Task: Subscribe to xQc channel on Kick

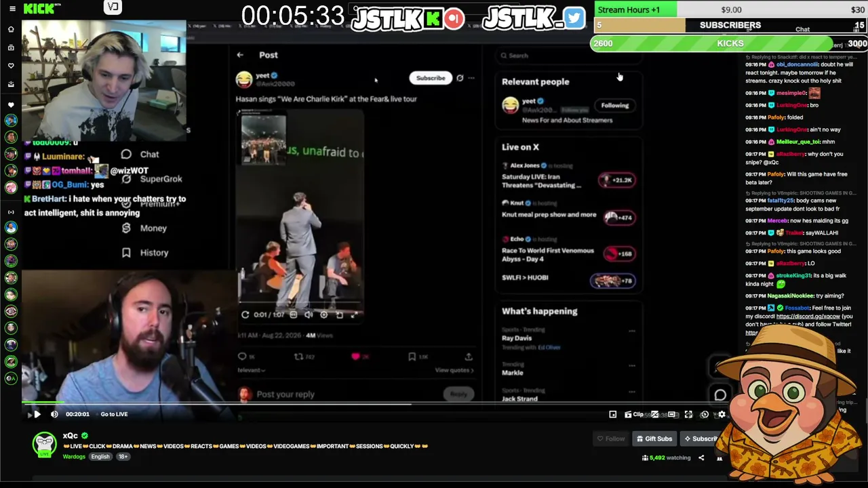Action: point(701,439)
